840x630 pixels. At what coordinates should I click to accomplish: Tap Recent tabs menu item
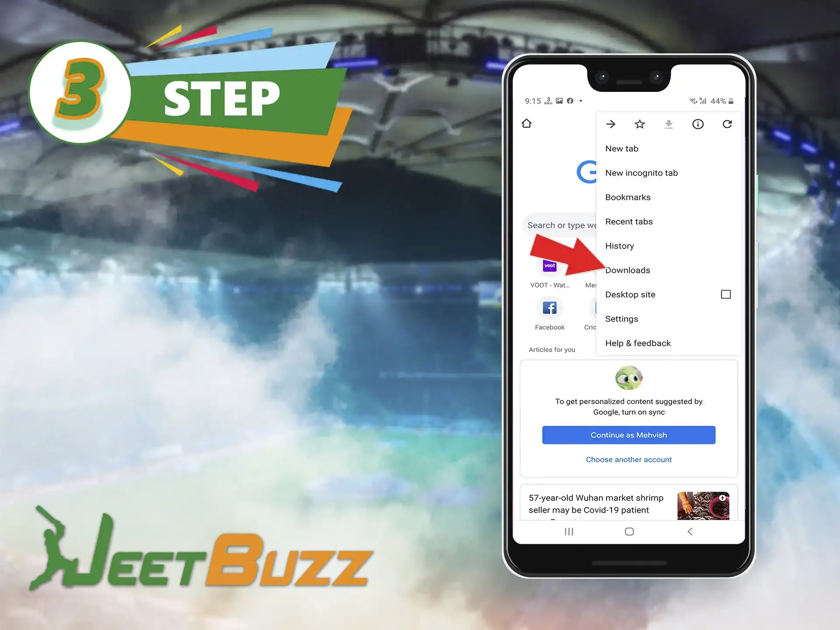(x=629, y=221)
